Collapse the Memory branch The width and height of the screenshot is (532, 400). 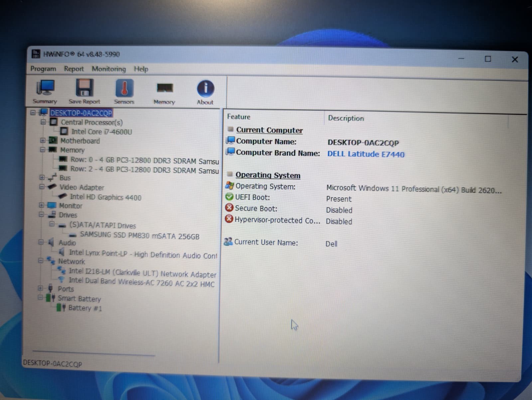pos(43,150)
